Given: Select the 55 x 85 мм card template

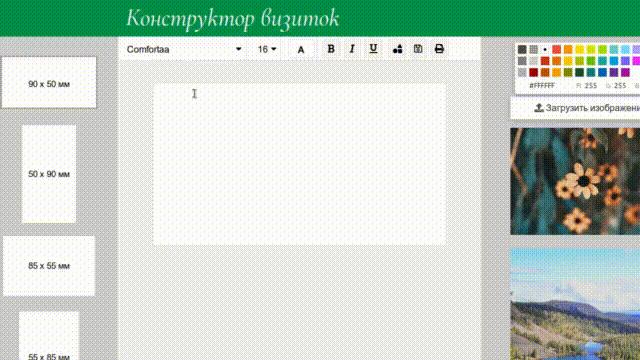Looking at the screenshot, I should (x=49, y=336).
